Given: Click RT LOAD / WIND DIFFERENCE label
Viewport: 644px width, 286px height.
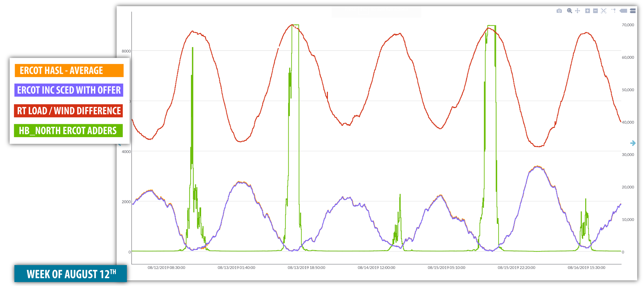Looking at the screenshot, I should coord(69,111).
